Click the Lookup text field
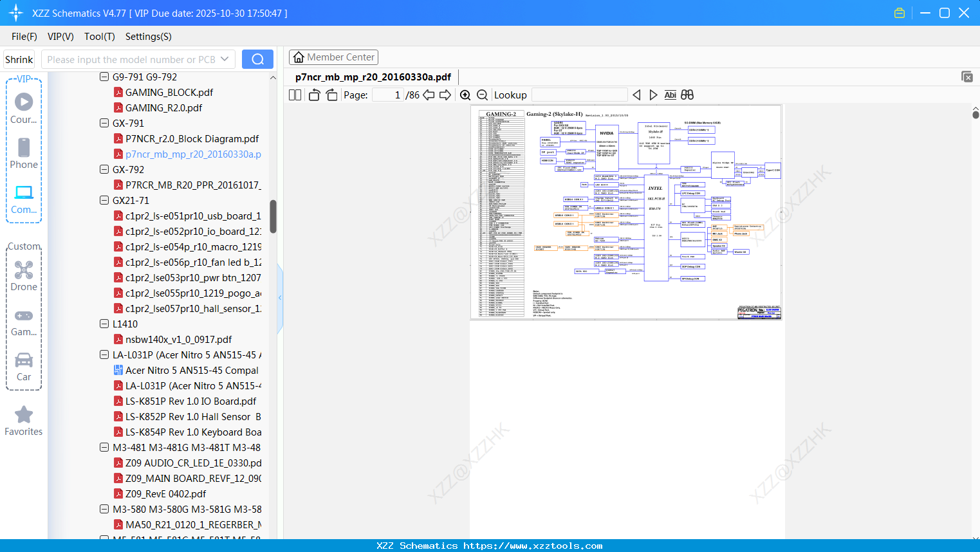This screenshot has width=980, height=552. 580,95
